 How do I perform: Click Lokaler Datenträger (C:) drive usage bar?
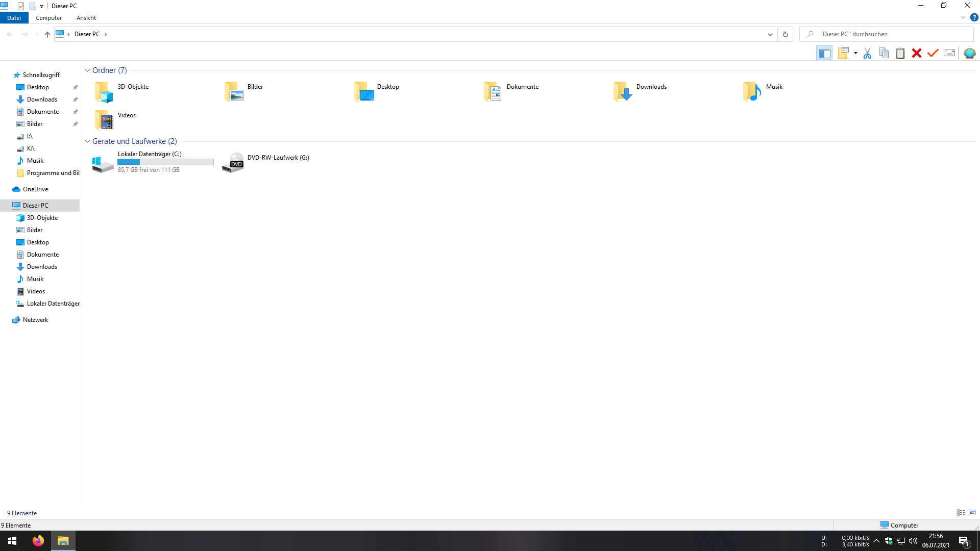click(165, 162)
